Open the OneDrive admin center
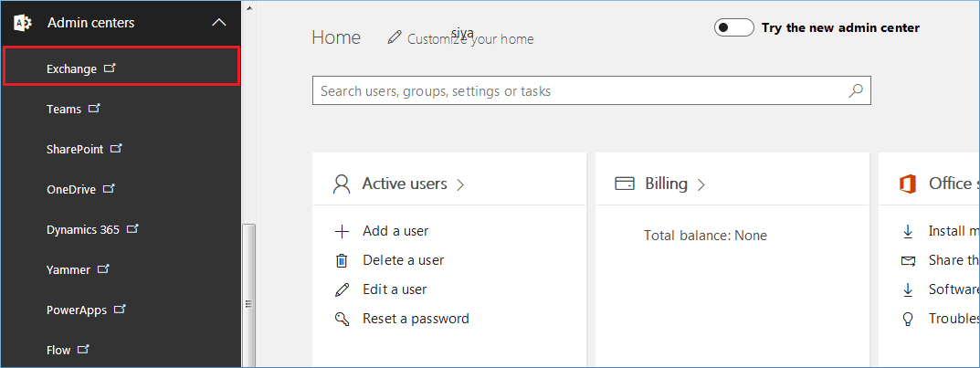Screen dimensions: 980x368 click(x=71, y=189)
